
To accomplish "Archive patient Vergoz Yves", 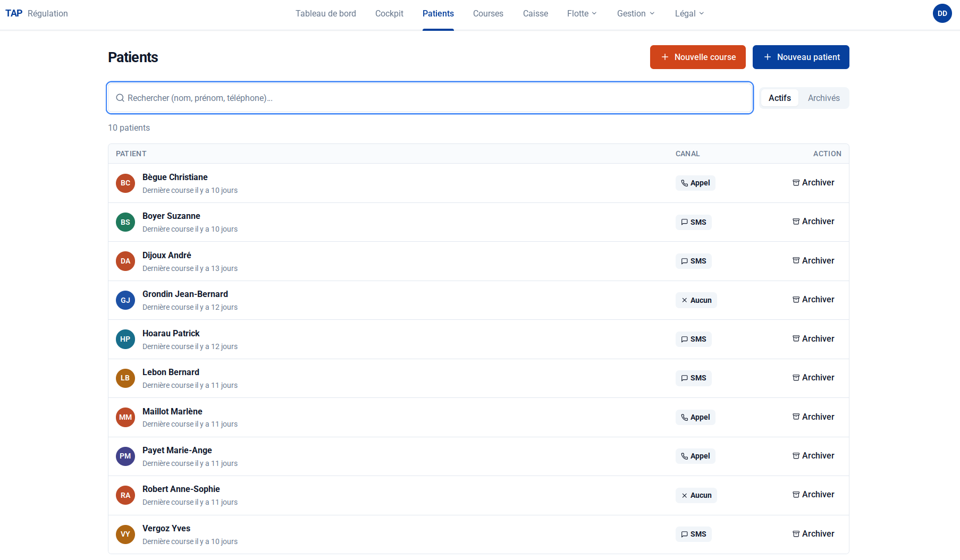I will 813,534.
